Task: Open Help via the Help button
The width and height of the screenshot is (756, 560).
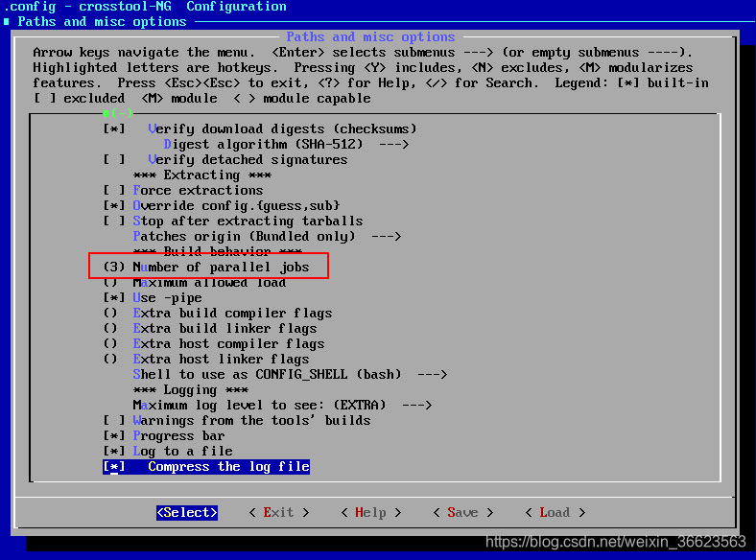Action: point(370,512)
